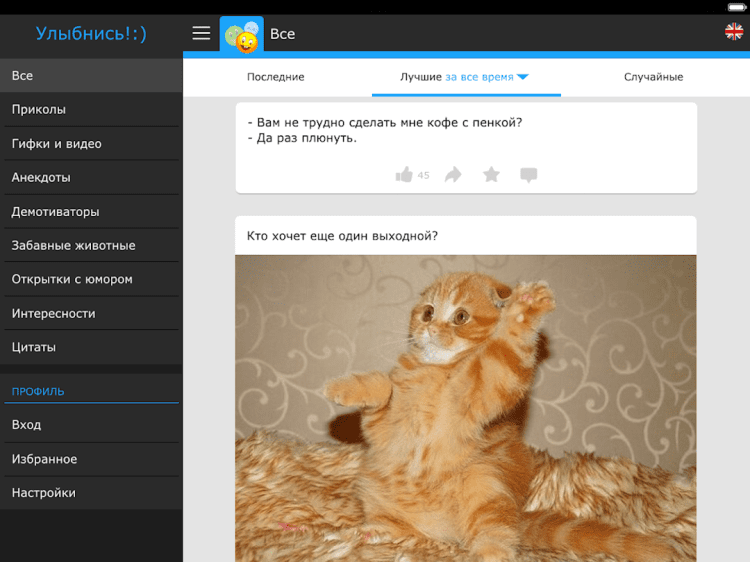Add the coffee joke to favorites with star
This screenshot has width=750, height=562.
[x=491, y=175]
